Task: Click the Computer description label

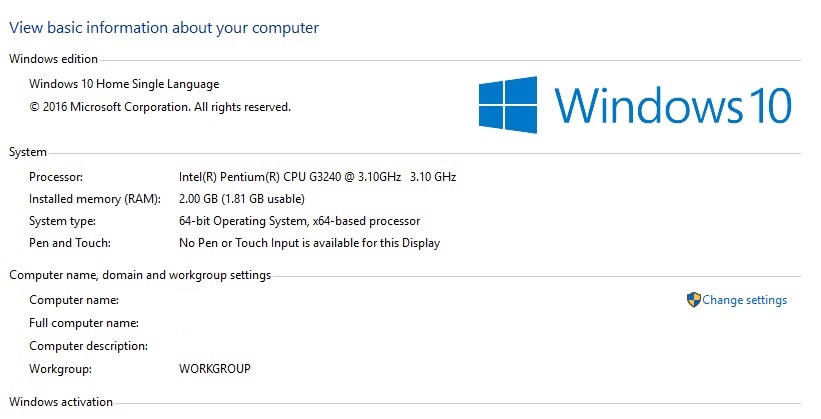Action: (89, 346)
